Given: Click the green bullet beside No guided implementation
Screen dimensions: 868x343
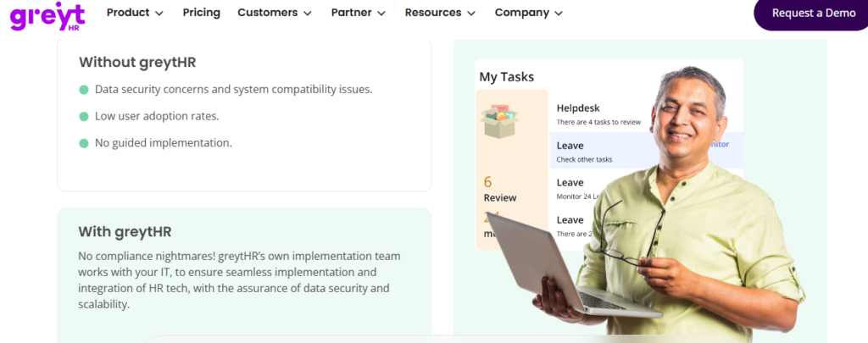Looking at the screenshot, I should [x=84, y=143].
